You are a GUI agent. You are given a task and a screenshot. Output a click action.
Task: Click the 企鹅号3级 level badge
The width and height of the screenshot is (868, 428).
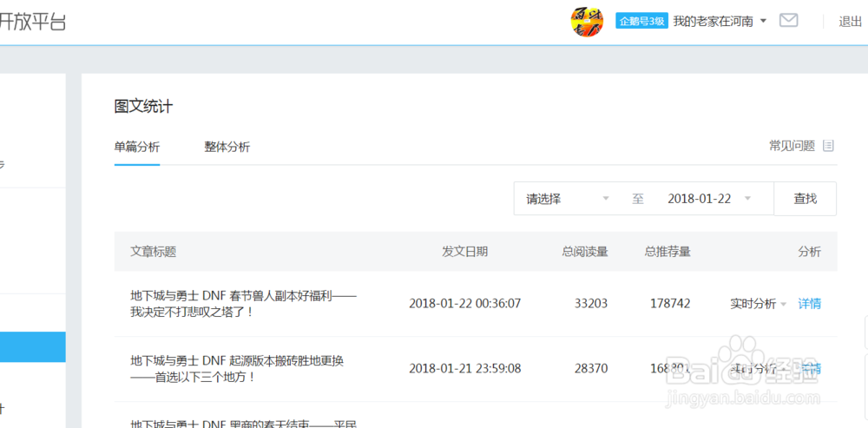pos(641,22)
